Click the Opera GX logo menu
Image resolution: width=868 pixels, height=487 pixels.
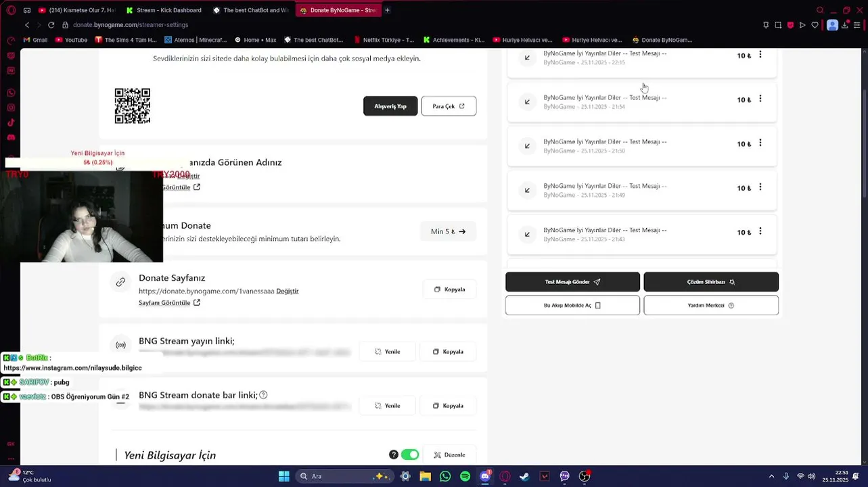pyautogui.click(x=11, y=10)
